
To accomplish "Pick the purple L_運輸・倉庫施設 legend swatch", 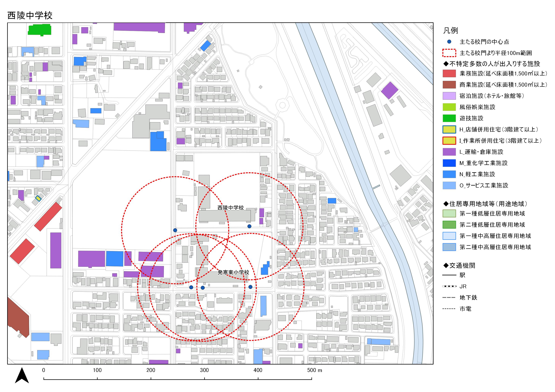I will click(449, 152).
